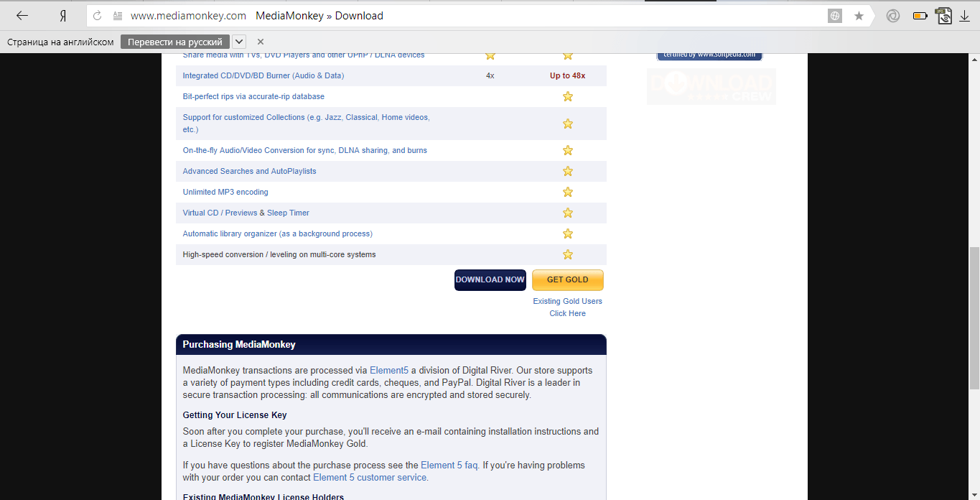980x500 pixels.
Task: Click the DOWNLOAD NOW button
Action: [x=490, y=280]
